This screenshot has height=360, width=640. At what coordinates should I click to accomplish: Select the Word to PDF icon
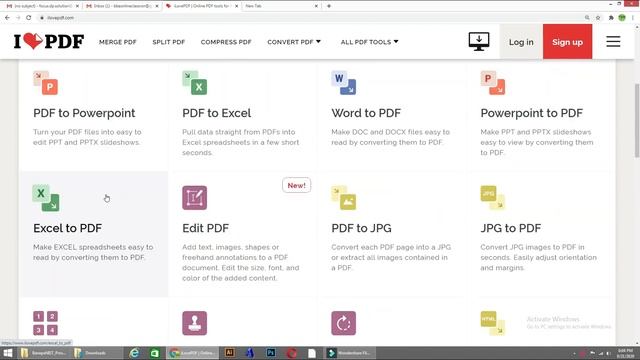tap(344, 83)
